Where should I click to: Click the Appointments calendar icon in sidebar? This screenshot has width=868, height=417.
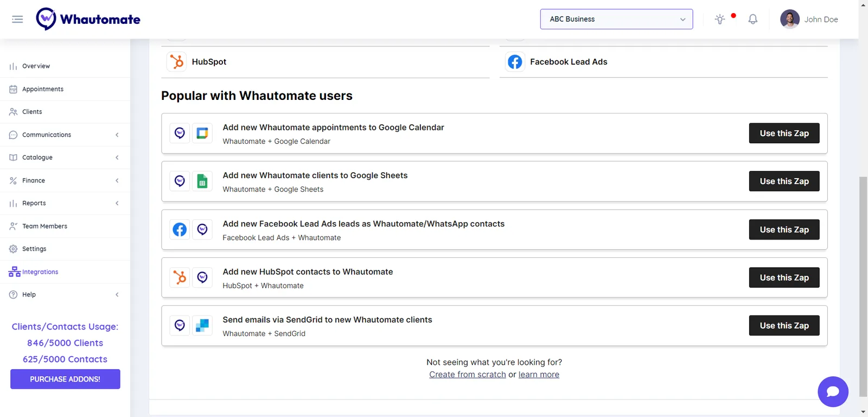click(14, 90)
